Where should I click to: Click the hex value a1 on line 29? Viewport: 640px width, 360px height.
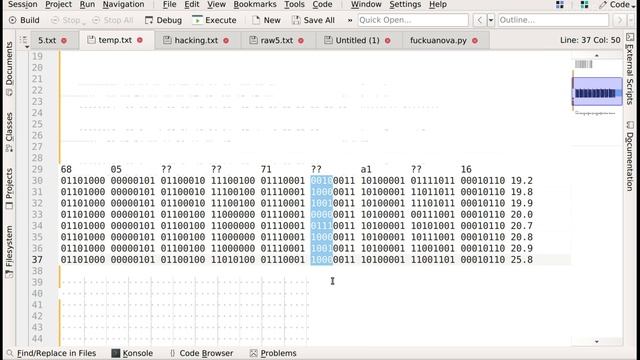coord(366,169)
